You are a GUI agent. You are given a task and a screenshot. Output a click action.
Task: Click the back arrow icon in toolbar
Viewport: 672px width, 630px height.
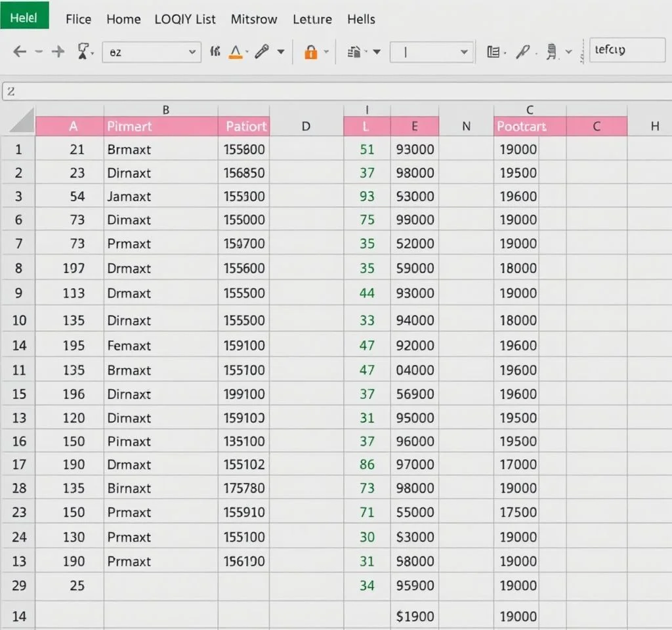pyautogui.click(x=20, y=52)
